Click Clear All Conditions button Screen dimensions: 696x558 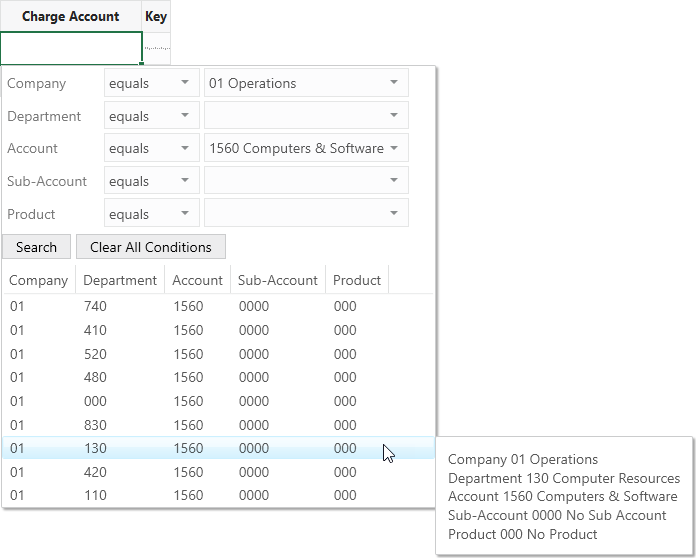tap(151, 247)
